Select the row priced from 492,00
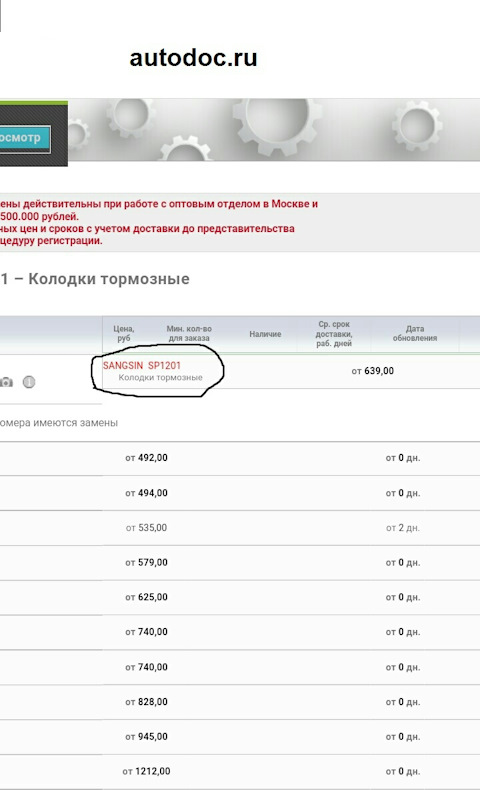 [x=240, y=458]
